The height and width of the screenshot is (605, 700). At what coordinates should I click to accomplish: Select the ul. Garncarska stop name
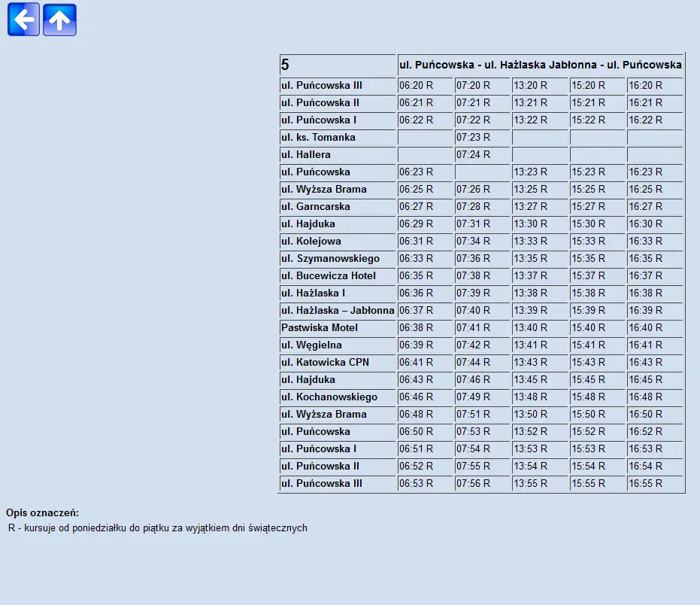pyautogui.click(x=316, y=207)
